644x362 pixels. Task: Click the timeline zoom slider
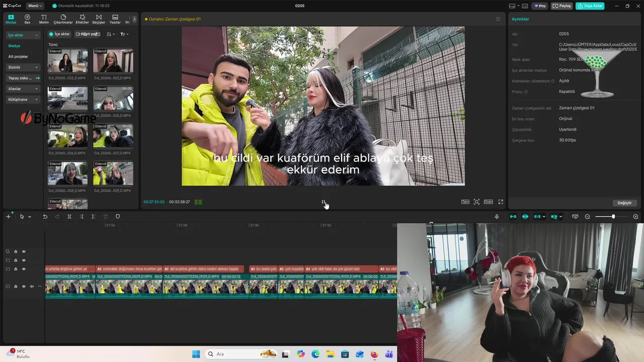click(x=612, y=216)
